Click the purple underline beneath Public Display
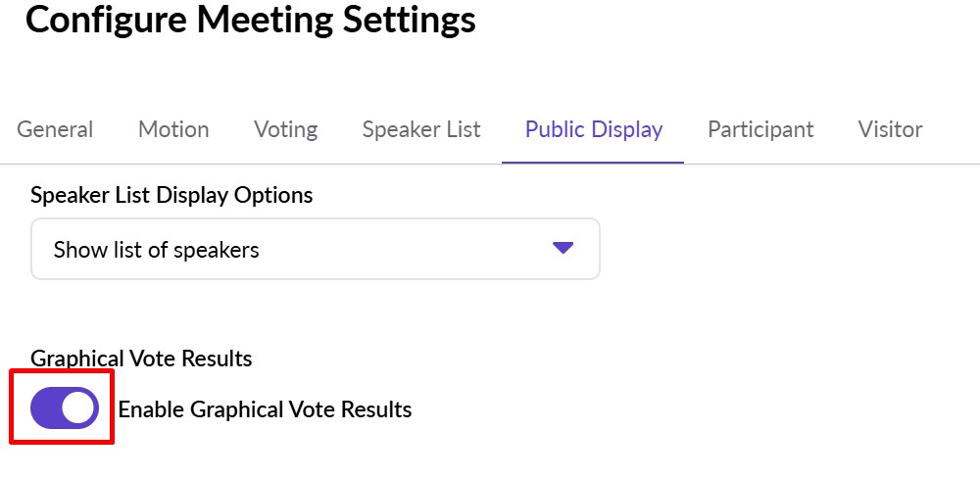The image size is (980, 479). [593, 162]
